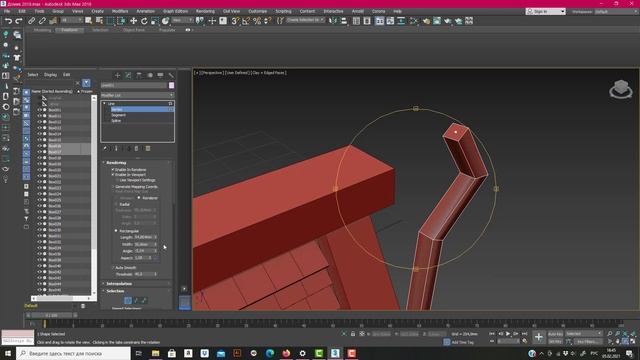Open the Modifier List dropdown

(138, 95)
